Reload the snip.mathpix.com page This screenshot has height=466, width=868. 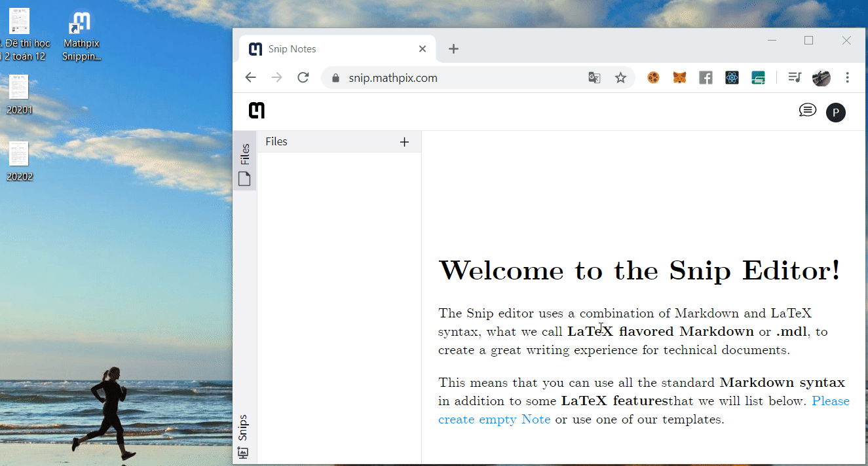coord(303,78)
